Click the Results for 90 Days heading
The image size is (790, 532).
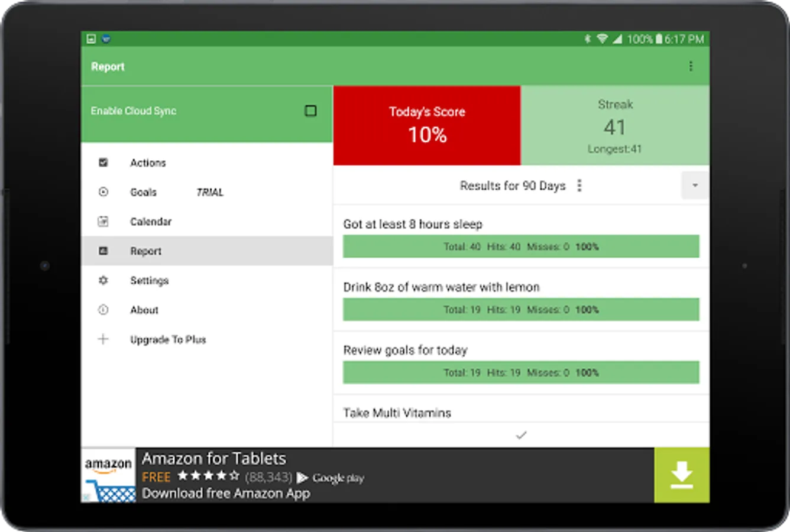[513, 186]
